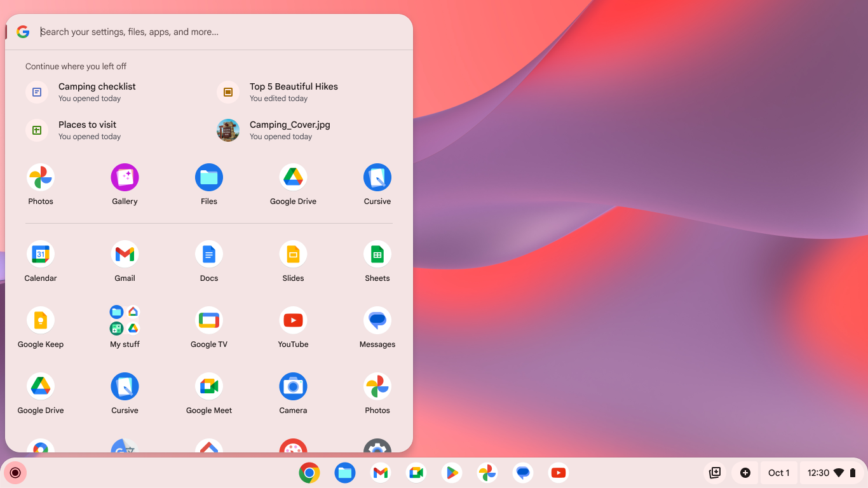Screen dimensions: 868x488
Task: Open Play Store from the shelf
Action: (452, 473)
